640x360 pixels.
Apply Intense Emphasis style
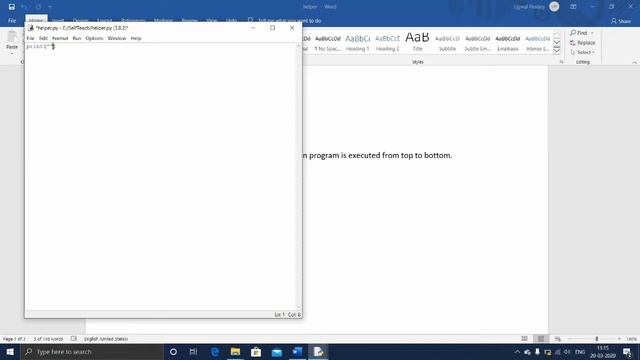[x=538, y=42]
